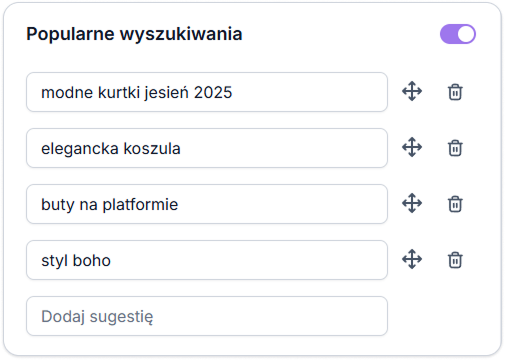
Task: Focus the 'modne kurtki jesień 2025' text field
Action: [207, 92]
